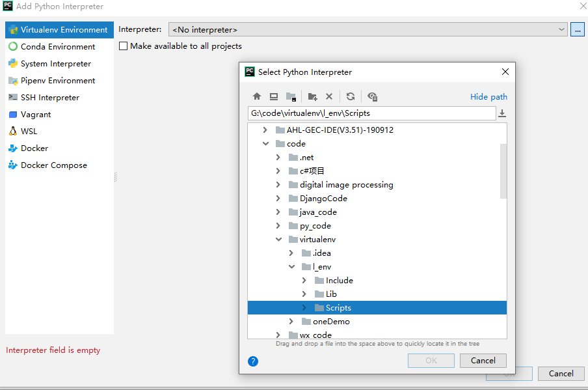Open the Interpreter dropdown list
This screenshot has height=390, width=588.
pos(561,29)
